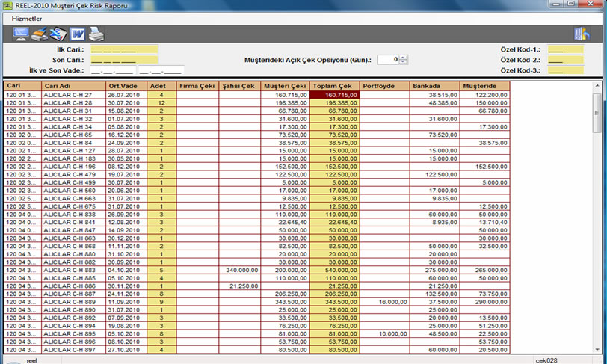The width and height of the screenshot is (607, 364).
Task: Click the Ort.Vade column header
Action: 126,86
